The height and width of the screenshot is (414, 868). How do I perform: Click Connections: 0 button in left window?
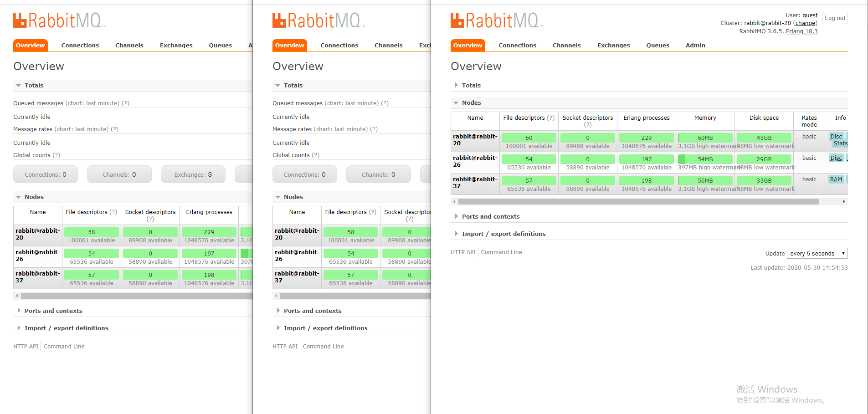tap(46, 174)
